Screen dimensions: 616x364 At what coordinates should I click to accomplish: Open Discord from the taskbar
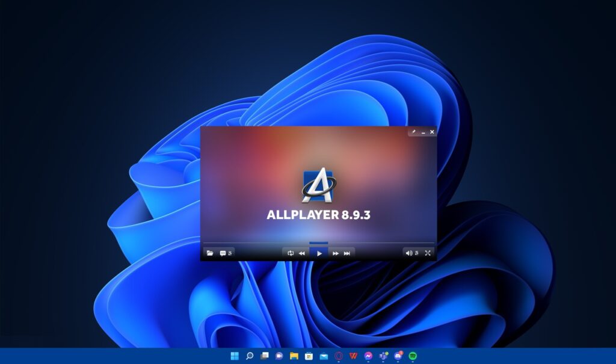[x=398, y=356]
